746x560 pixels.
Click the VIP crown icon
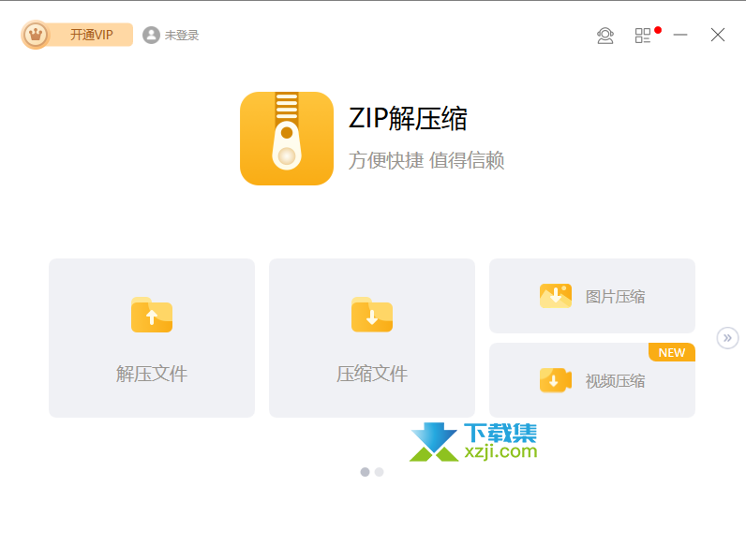click(x=36, y=35)
